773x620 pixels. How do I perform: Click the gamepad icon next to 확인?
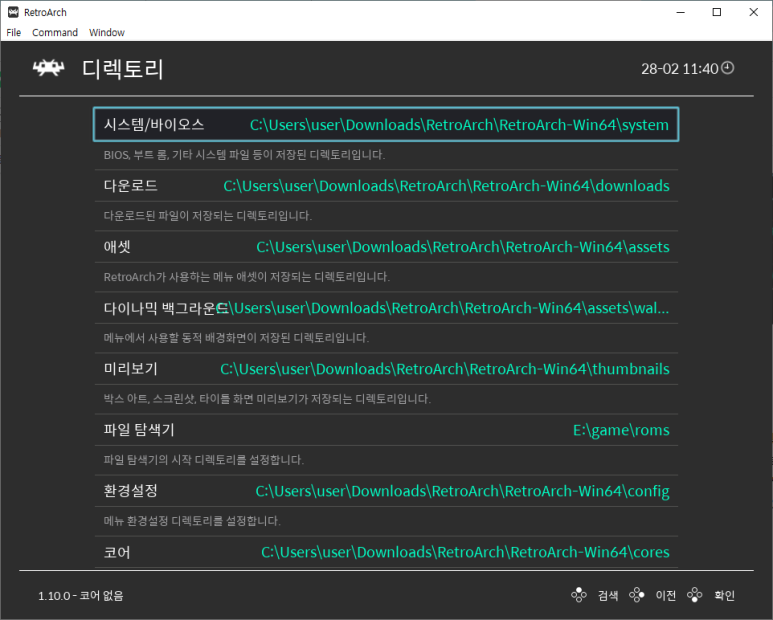(695, 595)
